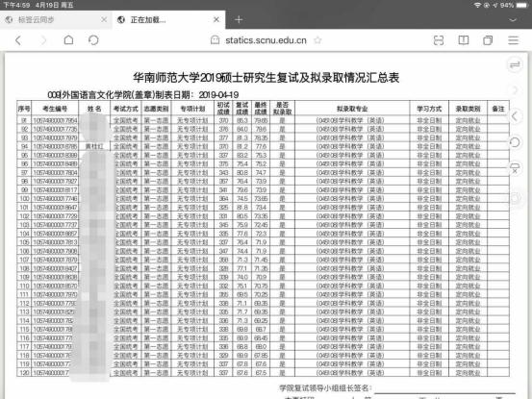The width and height of the screenshot is (532, 399).
Task: Click the 是否拟录取 column header
Action: [282, 109]
